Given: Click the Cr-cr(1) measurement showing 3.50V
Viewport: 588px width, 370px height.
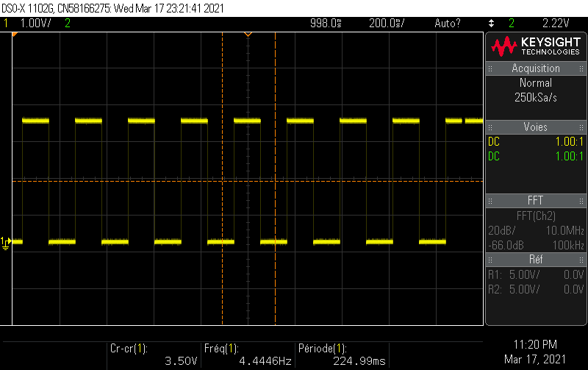Looking at the screenshot, I should click(153, 355).
